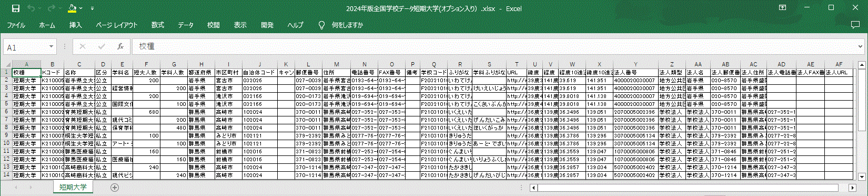Click the lightbulb Tell Me icon

click(321, 25)
